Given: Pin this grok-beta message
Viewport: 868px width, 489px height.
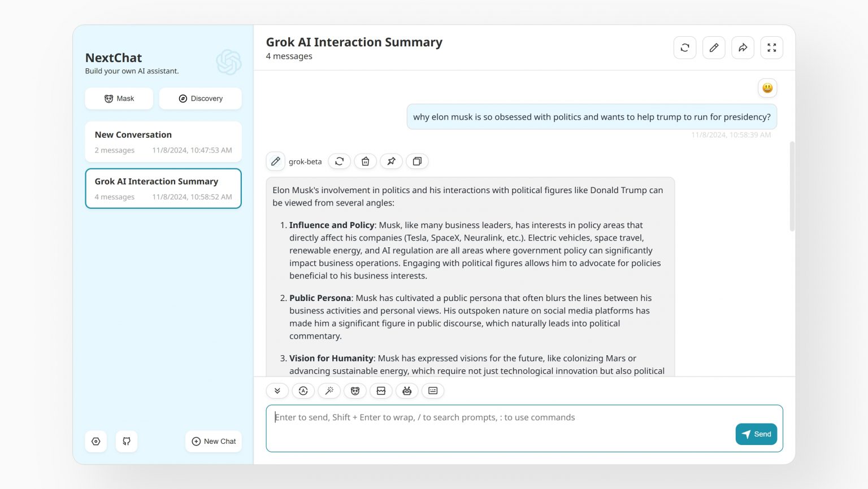Looking at the screenshot, I should 391,161.
